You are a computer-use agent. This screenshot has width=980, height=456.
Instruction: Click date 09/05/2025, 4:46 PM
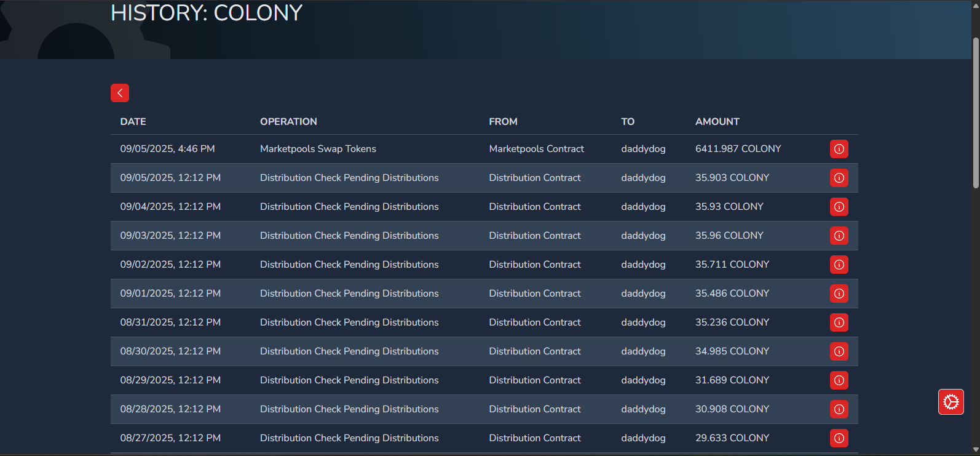tap(168, 149)
